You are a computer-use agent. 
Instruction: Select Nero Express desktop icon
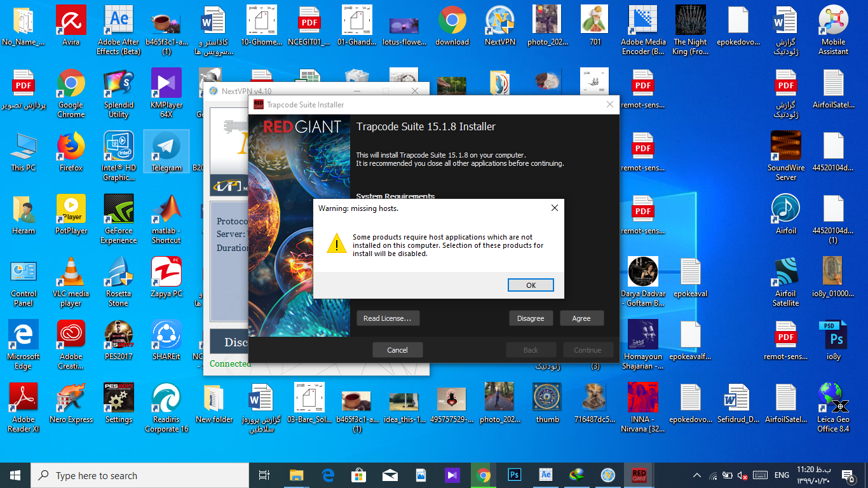click(x=71, y=403)
